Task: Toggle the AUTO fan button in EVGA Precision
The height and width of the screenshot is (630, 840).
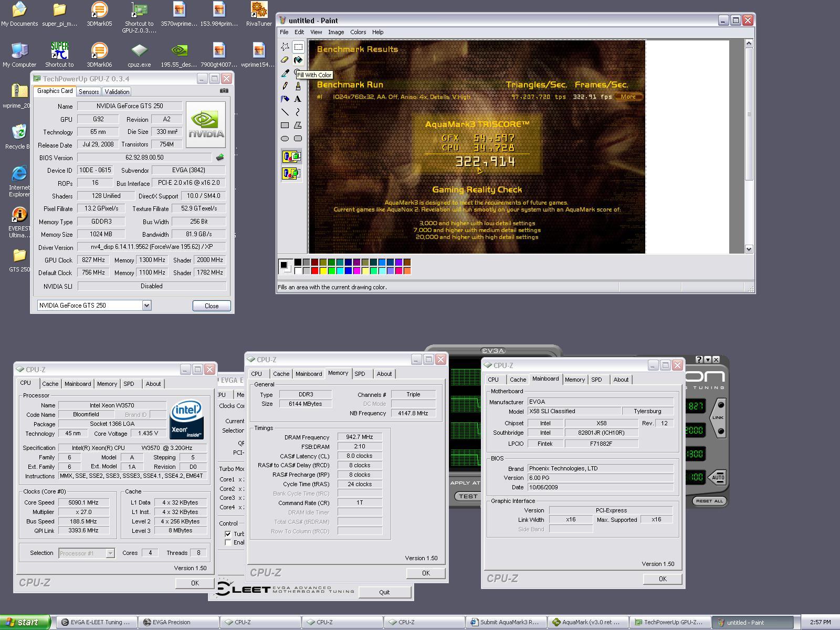Action: [718, 477]
